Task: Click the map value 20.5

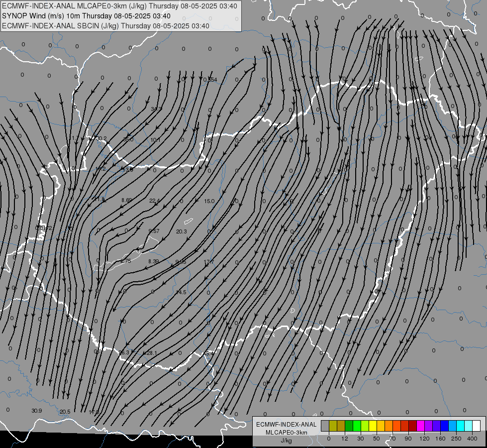Action: tap(65, 412)
